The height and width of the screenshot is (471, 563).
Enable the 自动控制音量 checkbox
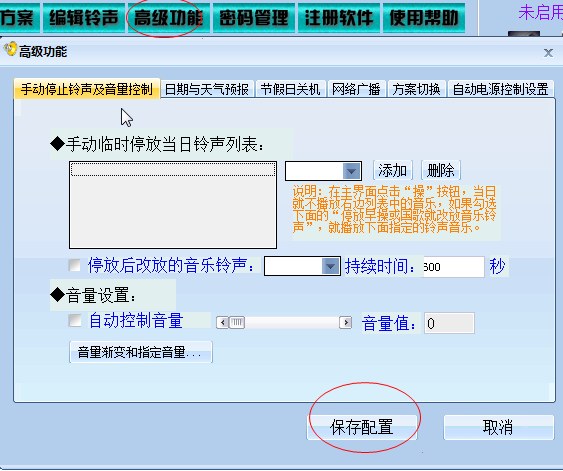click(75, 321)
